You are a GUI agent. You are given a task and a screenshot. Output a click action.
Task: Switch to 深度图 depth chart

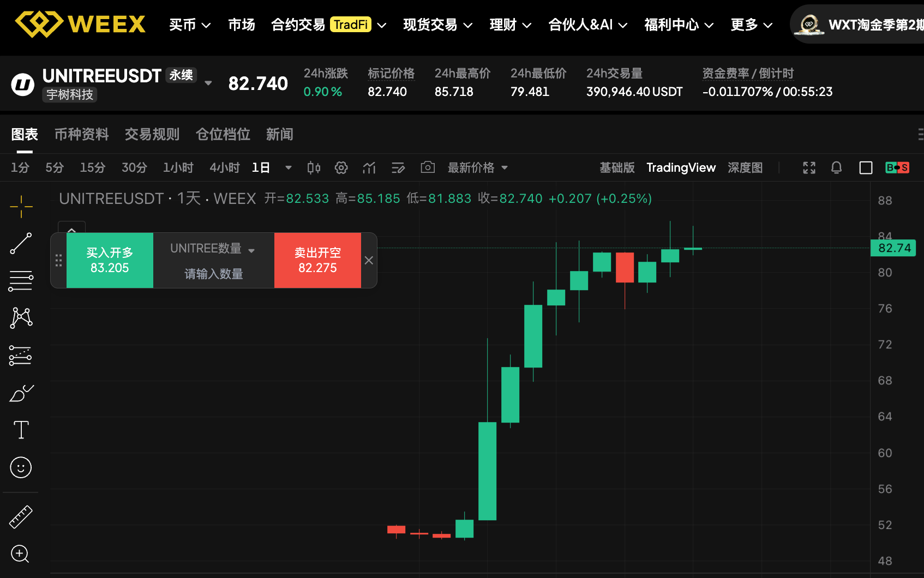[745, 167]
